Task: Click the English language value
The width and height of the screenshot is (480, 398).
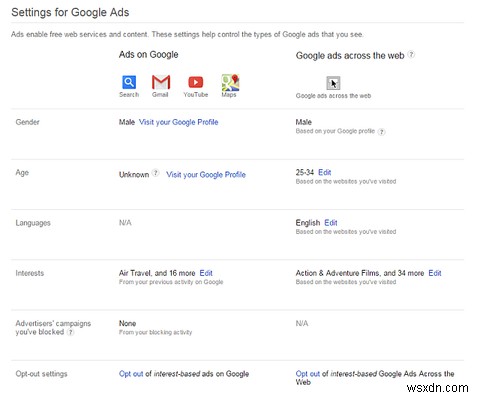Action: [x=308, y=223]
